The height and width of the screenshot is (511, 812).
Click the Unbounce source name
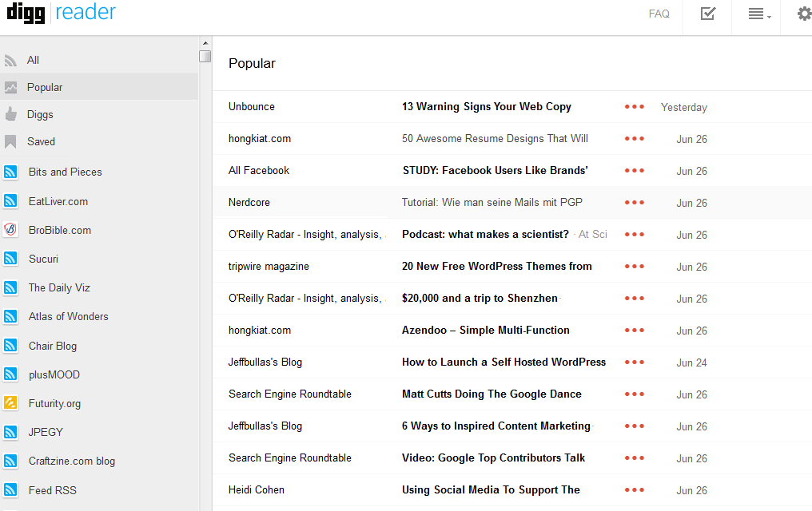coord(252,106)
